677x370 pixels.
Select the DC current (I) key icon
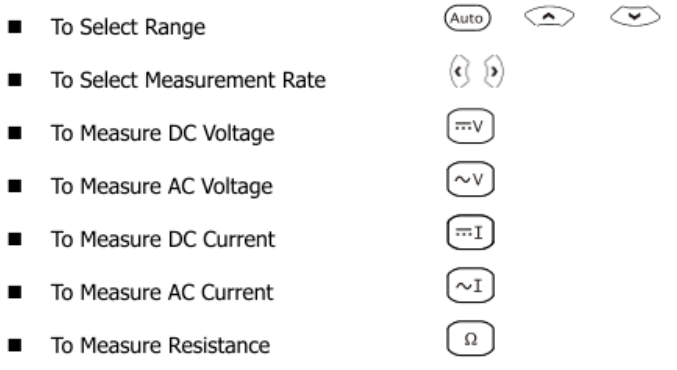pyautogui.click(x=470, y=232)
